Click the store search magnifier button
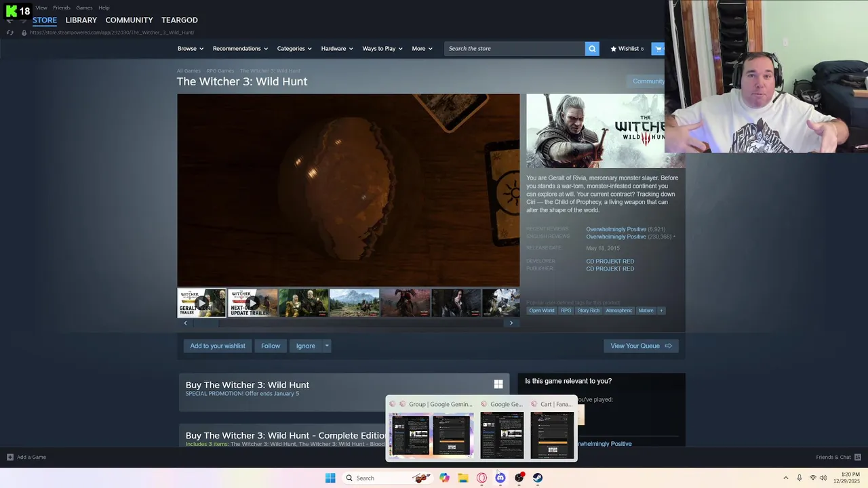The image size is (868, 488). point(592,49)
